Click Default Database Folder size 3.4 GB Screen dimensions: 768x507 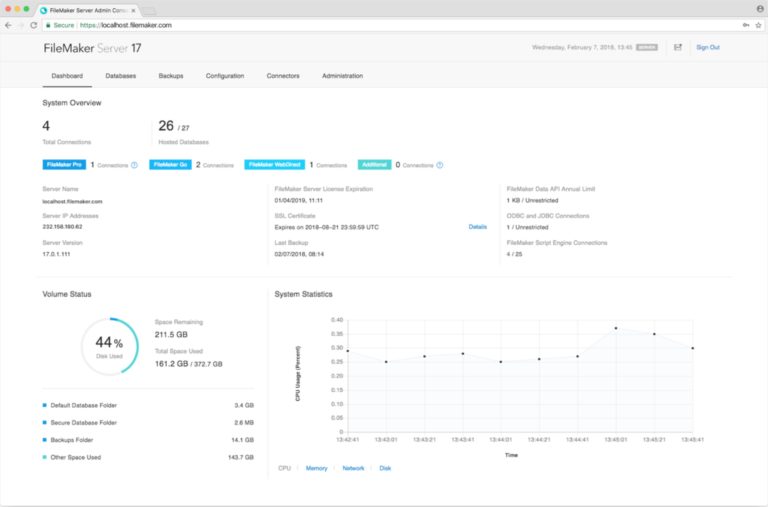click(244, 405)
